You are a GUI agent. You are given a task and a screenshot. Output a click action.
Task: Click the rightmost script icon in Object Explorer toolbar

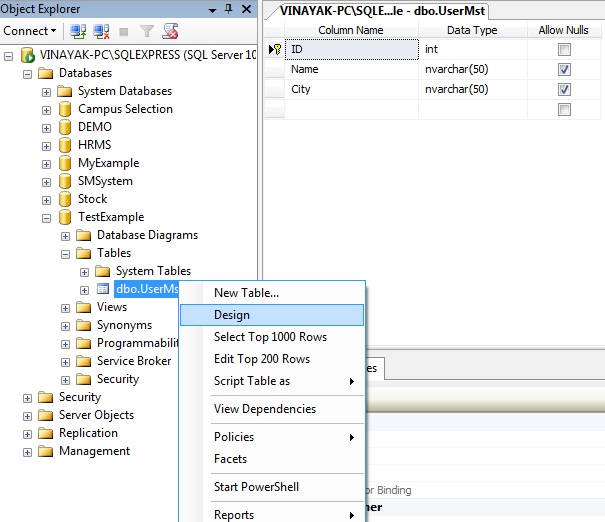(x=170, y=31)
